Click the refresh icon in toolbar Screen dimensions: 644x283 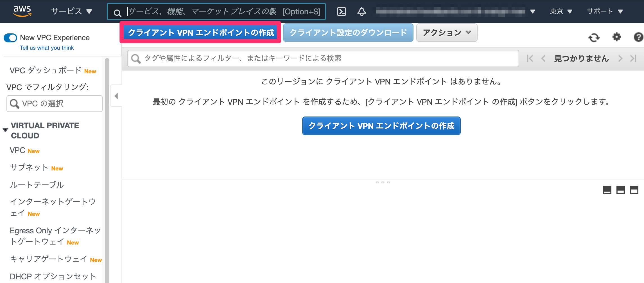click(x=594, y=37)
